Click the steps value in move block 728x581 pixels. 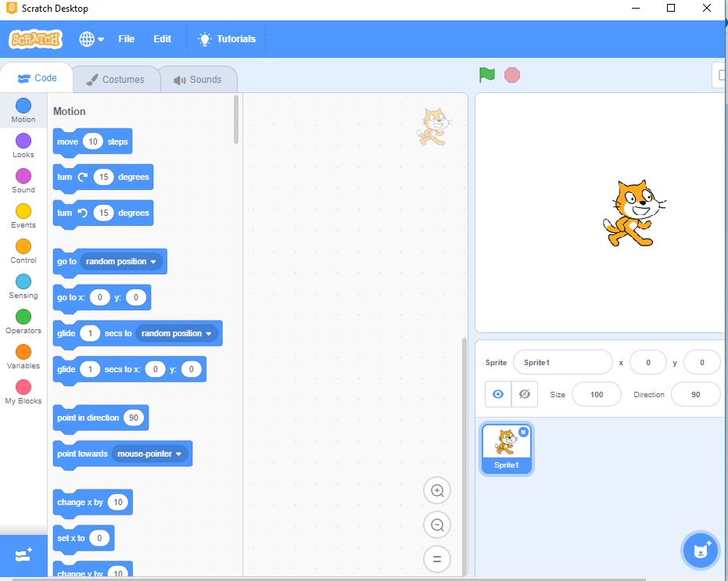point(93,142)
